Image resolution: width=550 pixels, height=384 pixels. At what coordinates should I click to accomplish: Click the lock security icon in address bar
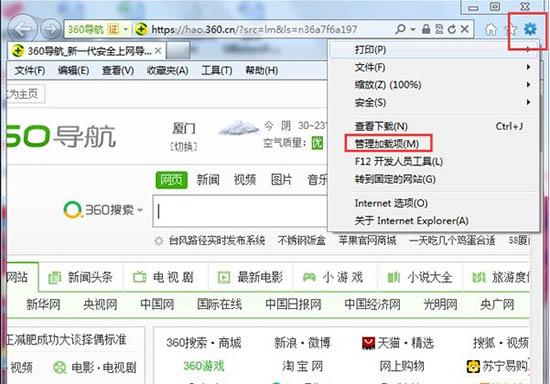[426, 29]
